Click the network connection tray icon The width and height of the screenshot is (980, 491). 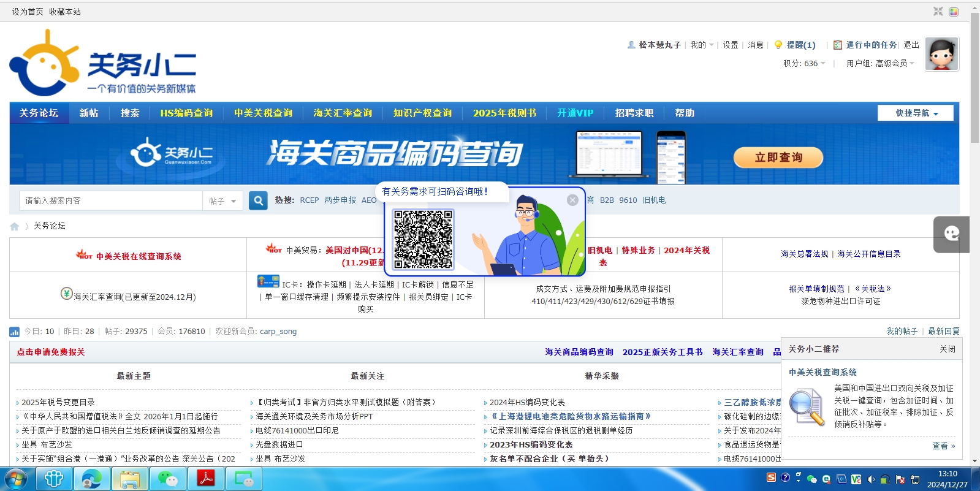[x=915, y=479]
